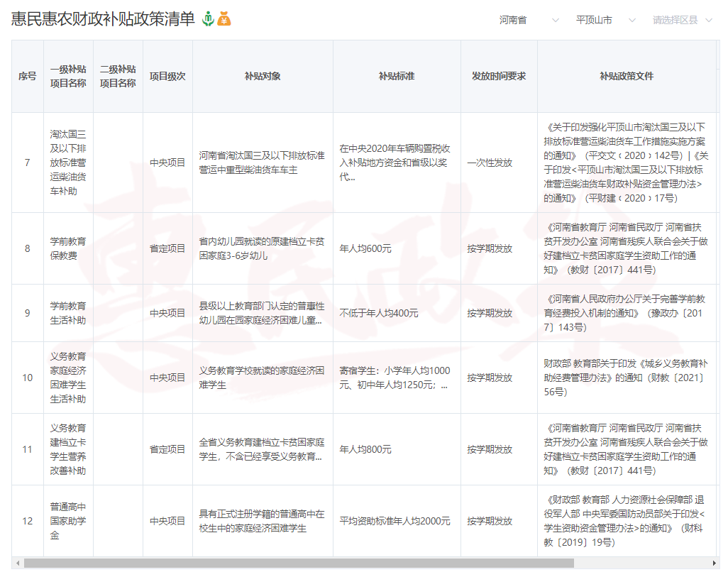Click 义务教育建档立卡学生营养改善补助 project name

(68, 449)
